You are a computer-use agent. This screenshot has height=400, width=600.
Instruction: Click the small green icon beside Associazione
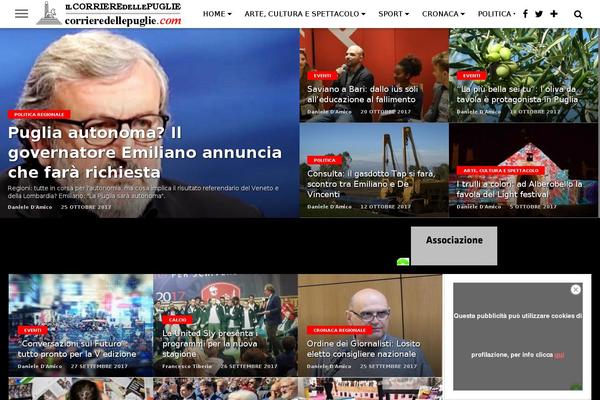pyautogui.click(x=403, y=261)
